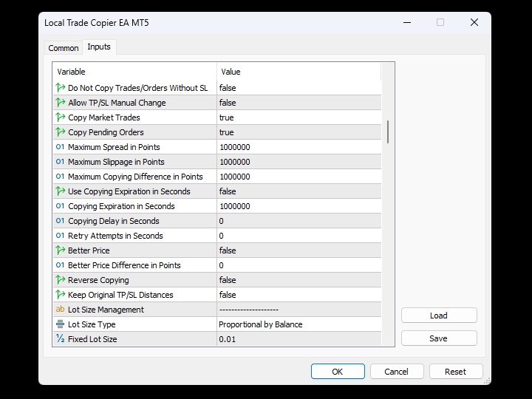The height and width of the screenshot is (399, 532).
Task: Click the integer icon for Maximum Spread in Points
Action: (x=60, y=147)
